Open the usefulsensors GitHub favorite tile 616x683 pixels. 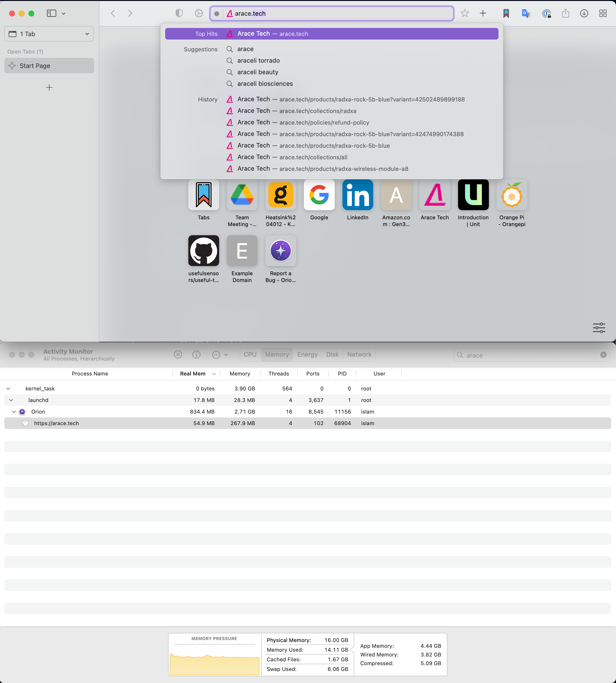(x=203, y=251)
